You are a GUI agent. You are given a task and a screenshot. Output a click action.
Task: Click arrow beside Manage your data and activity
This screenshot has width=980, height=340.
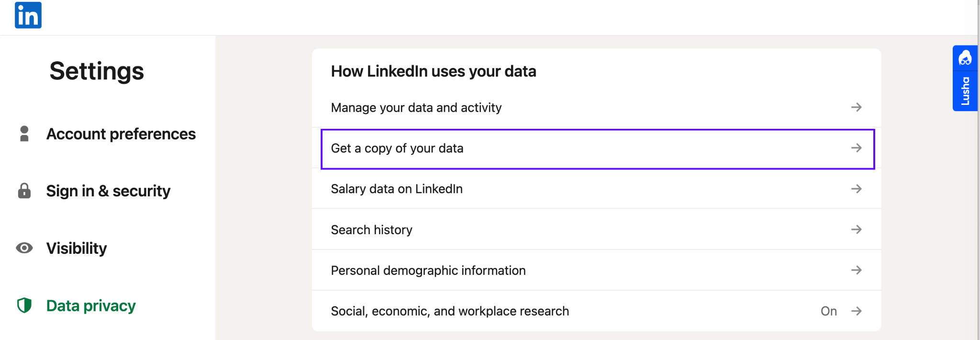(857, 107)
